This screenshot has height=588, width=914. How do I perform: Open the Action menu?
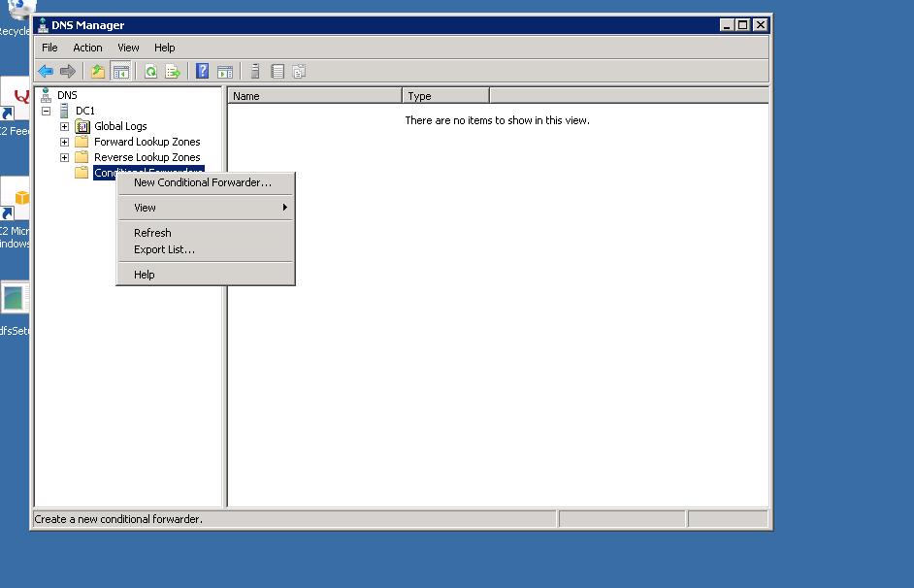point(87,48)
